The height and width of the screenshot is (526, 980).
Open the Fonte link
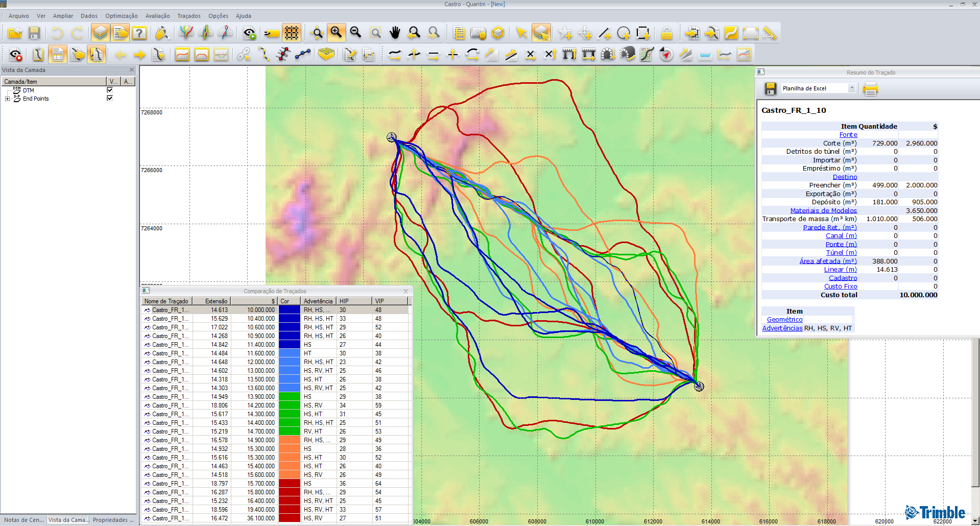tap(848, 135)
